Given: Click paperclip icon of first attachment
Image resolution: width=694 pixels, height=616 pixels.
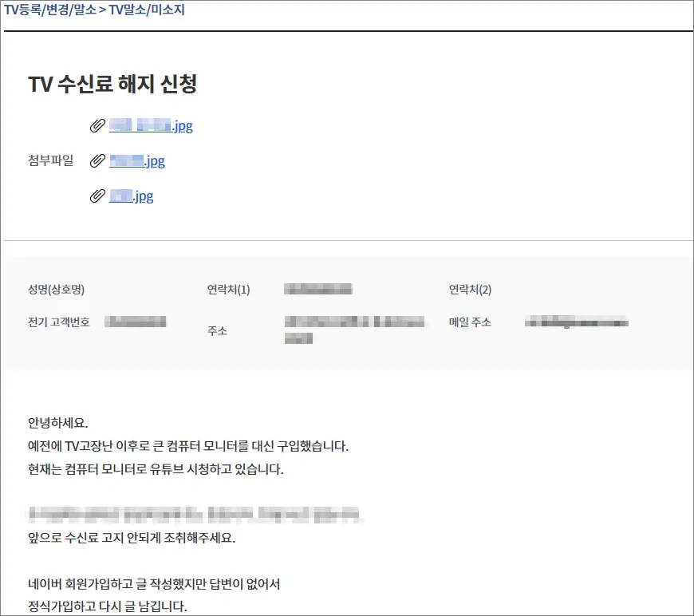Looking at the screenshot, I should coord(97,126).
